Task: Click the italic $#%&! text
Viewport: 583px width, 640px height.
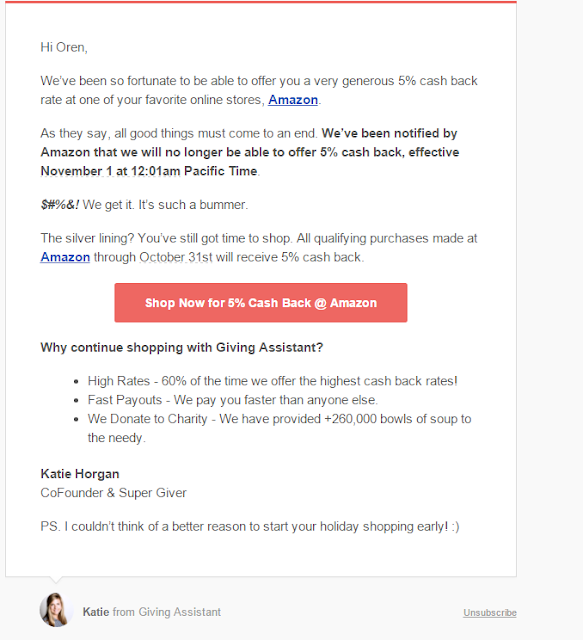Action: point(60,204)
